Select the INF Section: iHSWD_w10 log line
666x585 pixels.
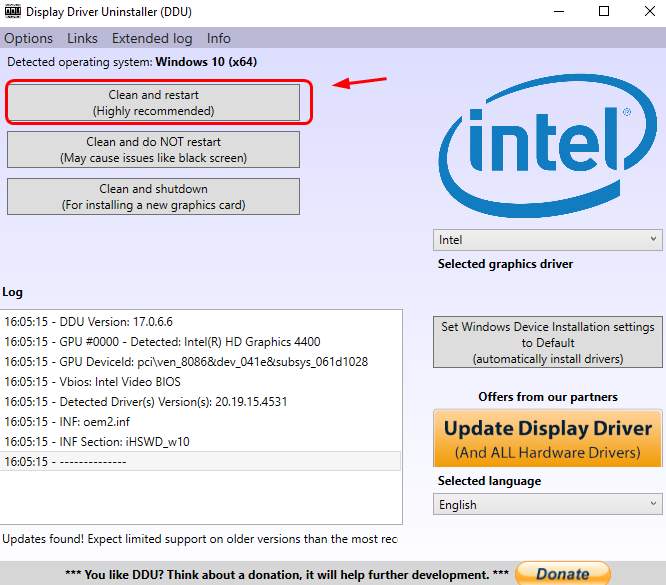(200, 441)
